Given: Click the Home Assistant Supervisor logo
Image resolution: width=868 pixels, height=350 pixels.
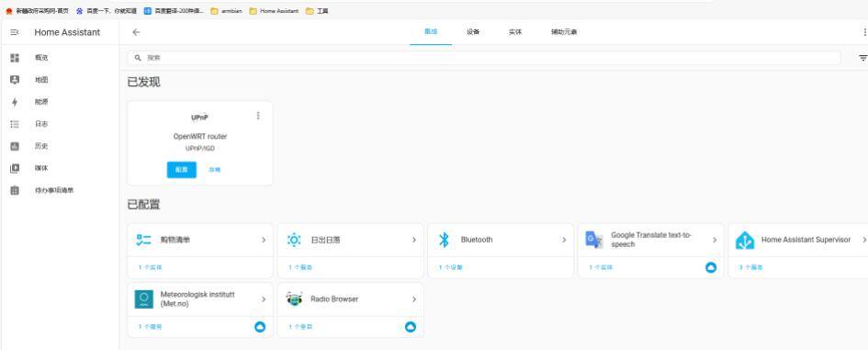Looking at the screenshot, I should pyautogui.click(x=745, y=240).
